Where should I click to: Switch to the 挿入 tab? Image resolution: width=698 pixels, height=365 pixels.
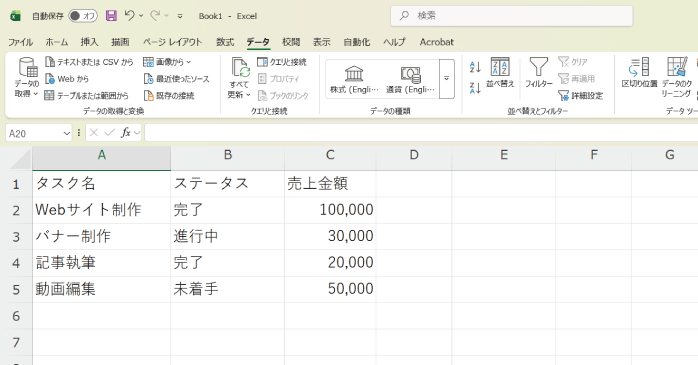click(89, 42)
